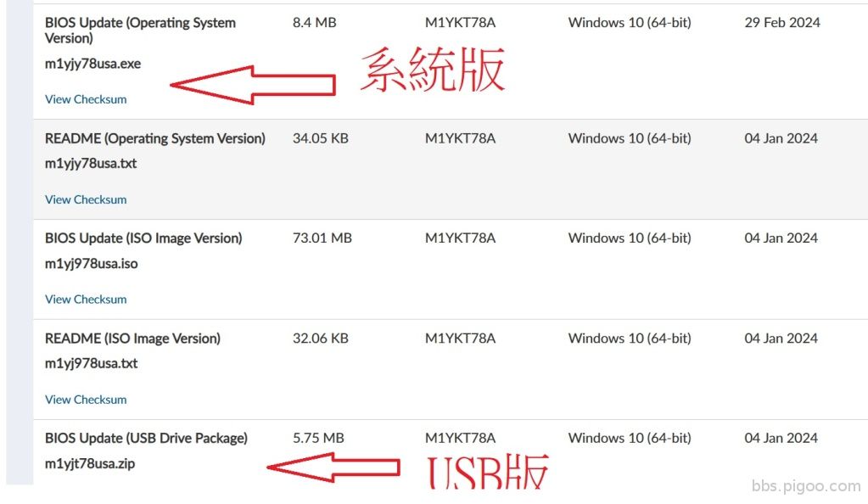
Task: Click the 73.01 MB file size
Action: coord(322,238)
